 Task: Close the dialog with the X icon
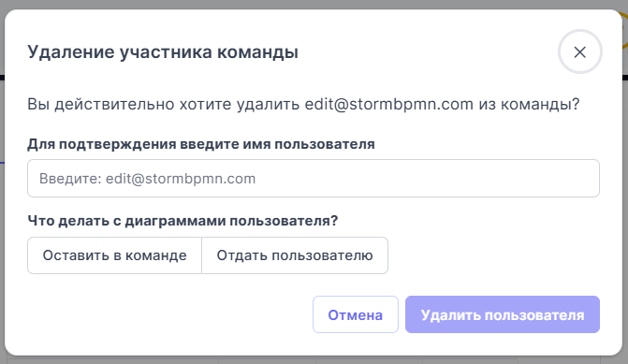[580, 51]
